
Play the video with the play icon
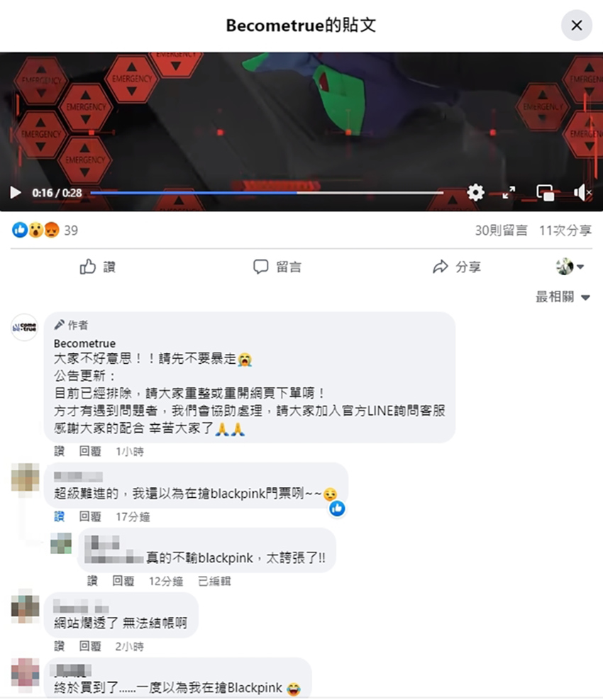[x=16, y=192]
